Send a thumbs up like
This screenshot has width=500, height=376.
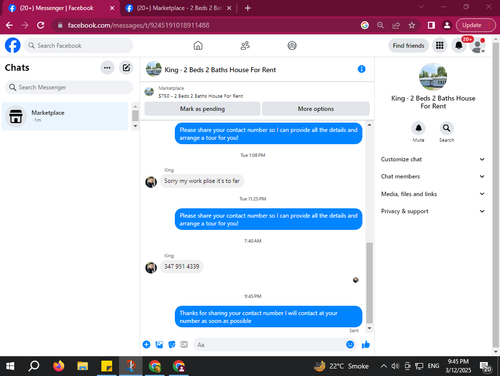tap(366, 344)
